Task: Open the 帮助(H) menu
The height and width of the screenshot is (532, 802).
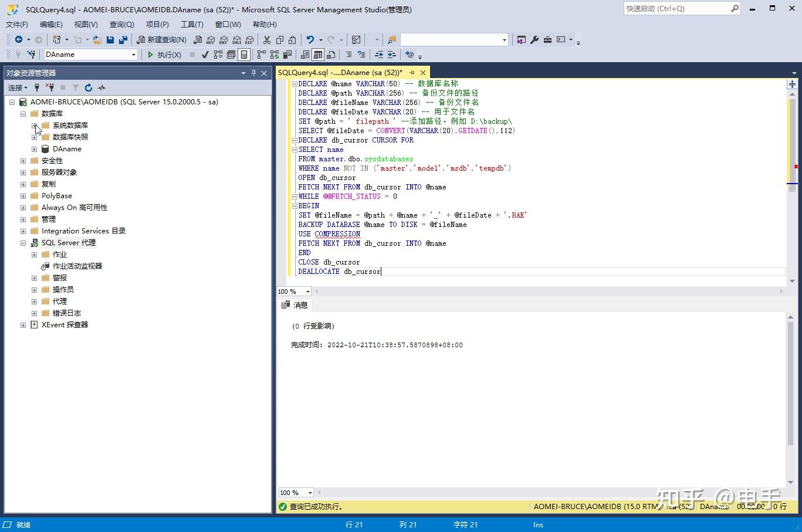Action: coord(265,24)
